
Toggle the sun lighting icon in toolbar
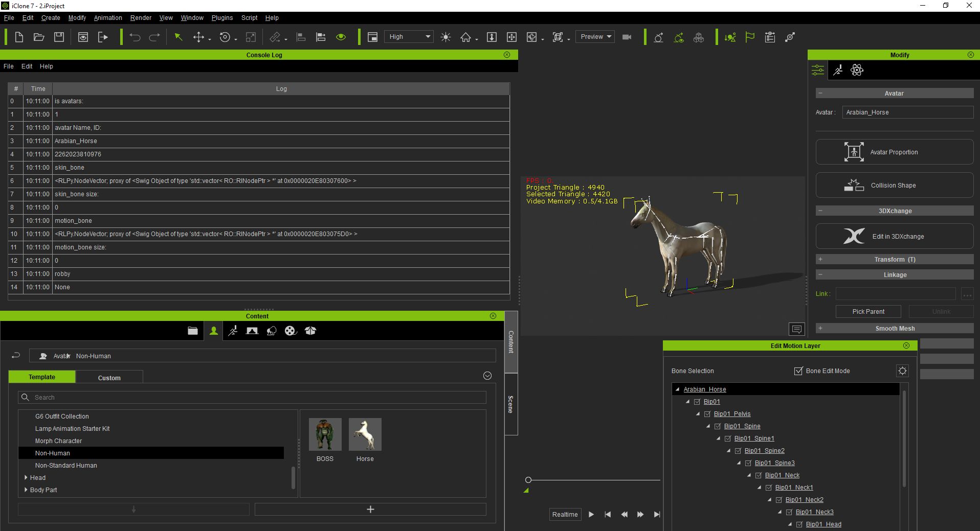(446, 37)
